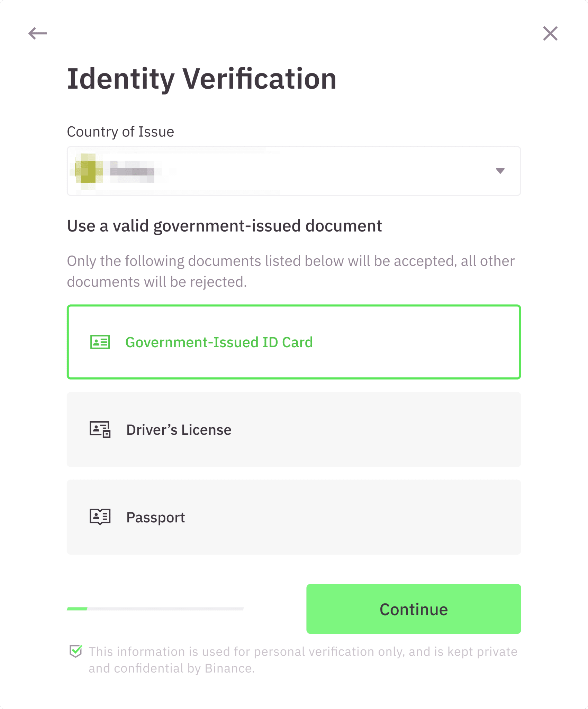The width and height of the screenshot is (588, 709).
Task: Click the back arrow at top left
Action: point(38,33)
